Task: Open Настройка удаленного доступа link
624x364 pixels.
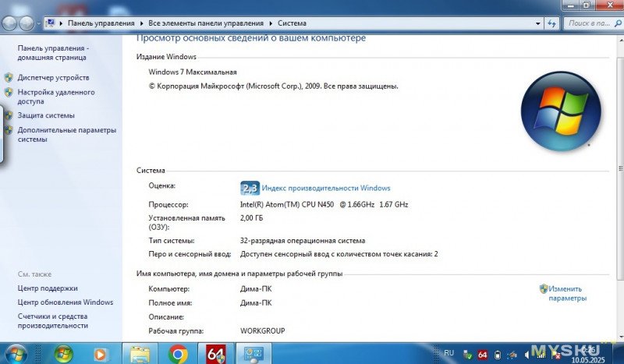Action: click(x=56, y=97)
